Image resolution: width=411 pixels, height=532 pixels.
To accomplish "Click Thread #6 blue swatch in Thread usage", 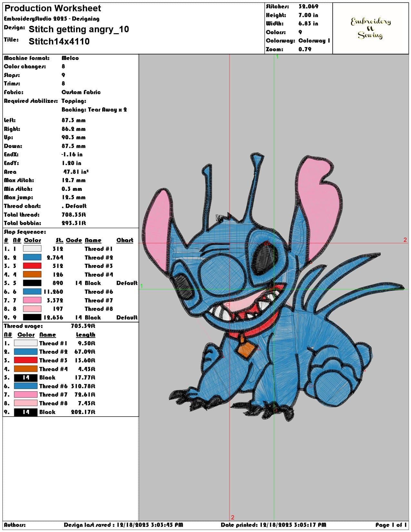I will (x=26, y=386).
